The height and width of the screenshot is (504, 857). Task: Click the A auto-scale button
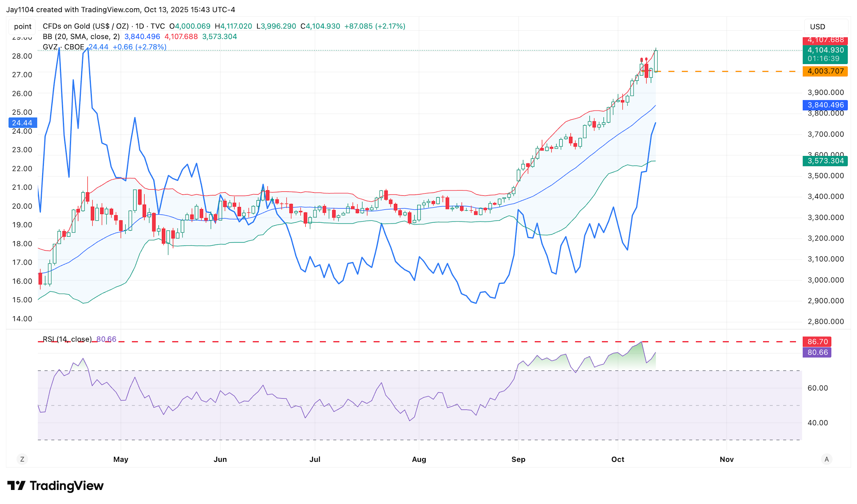(826, 459)
